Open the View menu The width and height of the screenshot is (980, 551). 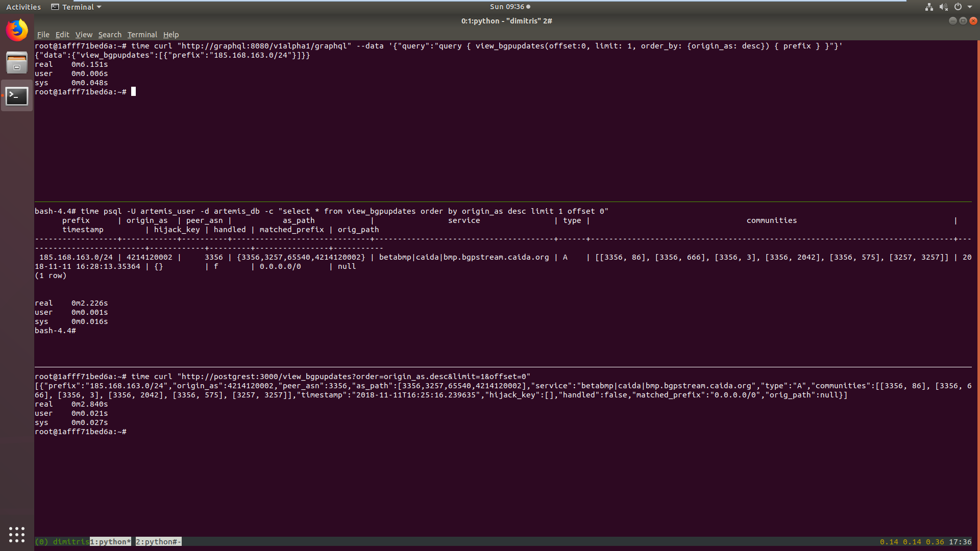84,35
